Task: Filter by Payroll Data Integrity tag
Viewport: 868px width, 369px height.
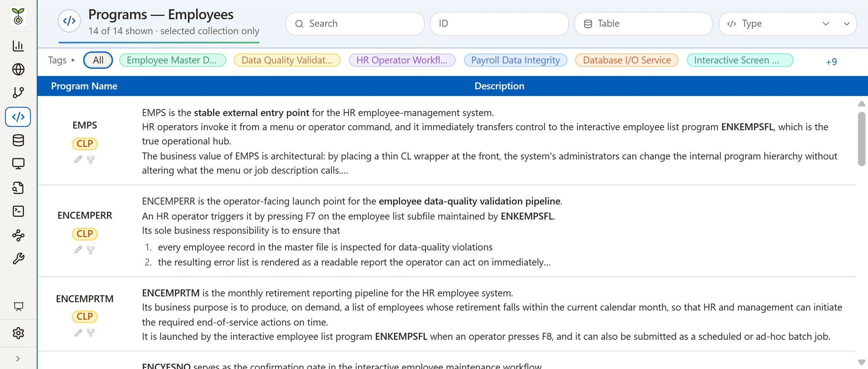Action: pyautogui.click(x=516, y=60)
